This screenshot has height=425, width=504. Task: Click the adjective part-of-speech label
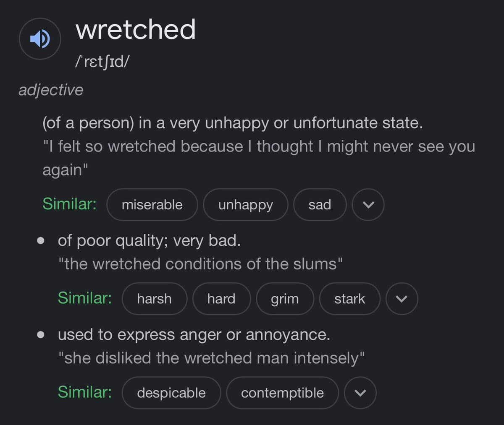(51, 90)
